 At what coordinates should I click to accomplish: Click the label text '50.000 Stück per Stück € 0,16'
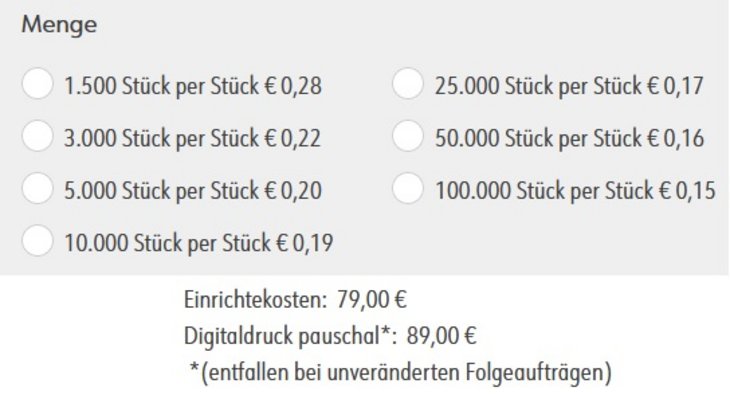pos(569,138)
